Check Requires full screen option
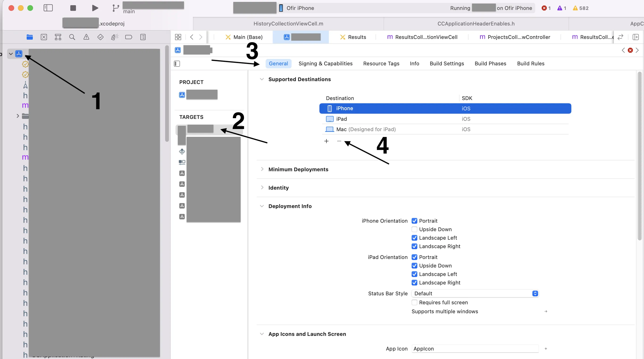This screenshot has width=644, height=359. pos(414,302)
